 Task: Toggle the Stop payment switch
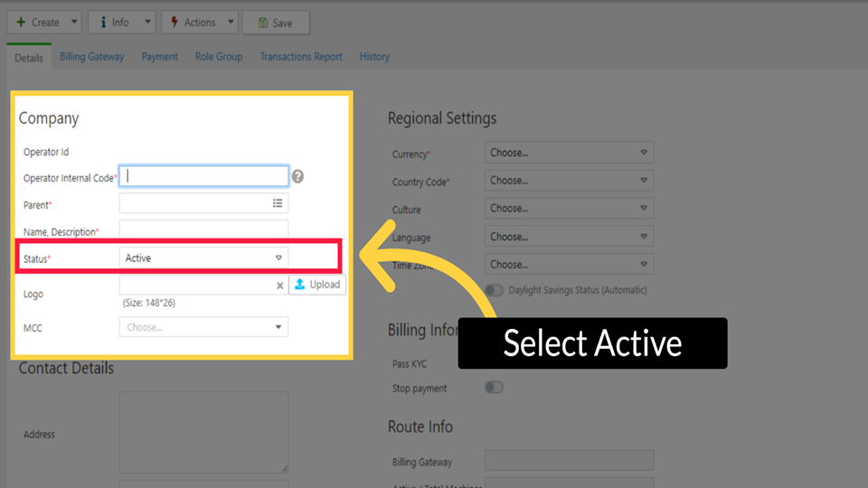(494, 388)
